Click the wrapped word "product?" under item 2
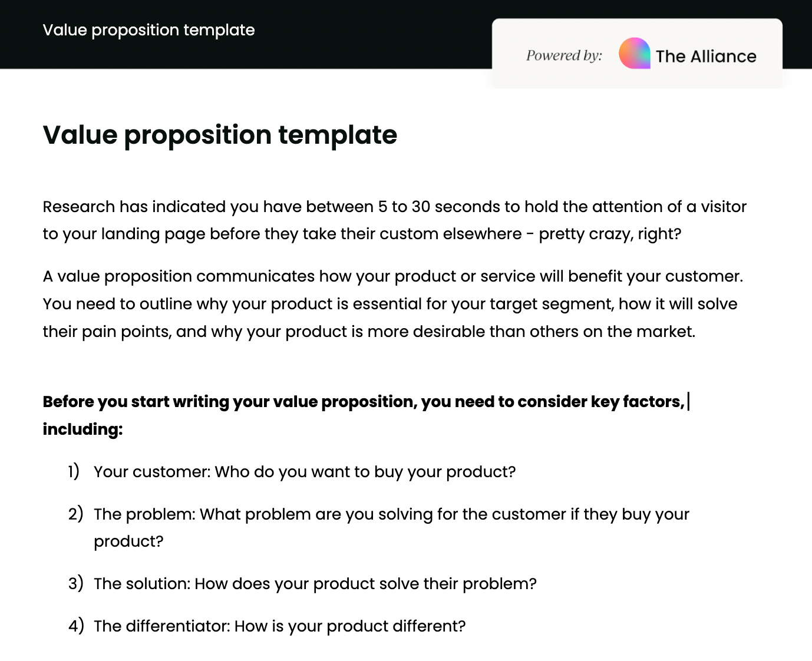Image resolution: width=812 pixels, height=661 pixels. tap(128, 541)
